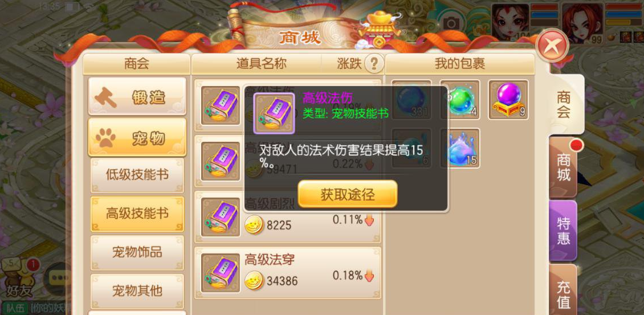Open the 宠物饰品 subcategory
644x315 pixels.
point(137,252)
